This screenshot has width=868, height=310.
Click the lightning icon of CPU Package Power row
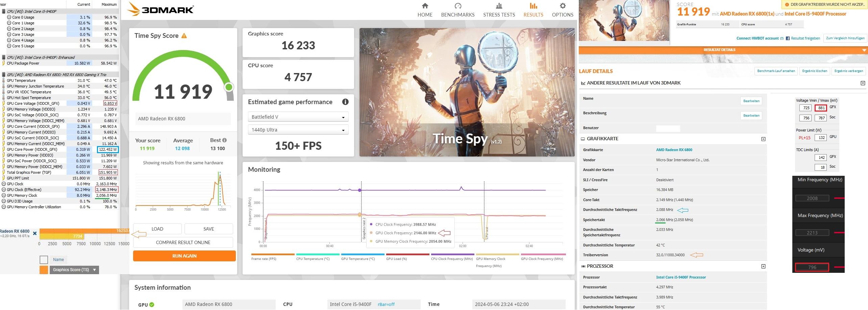(3, 63)
